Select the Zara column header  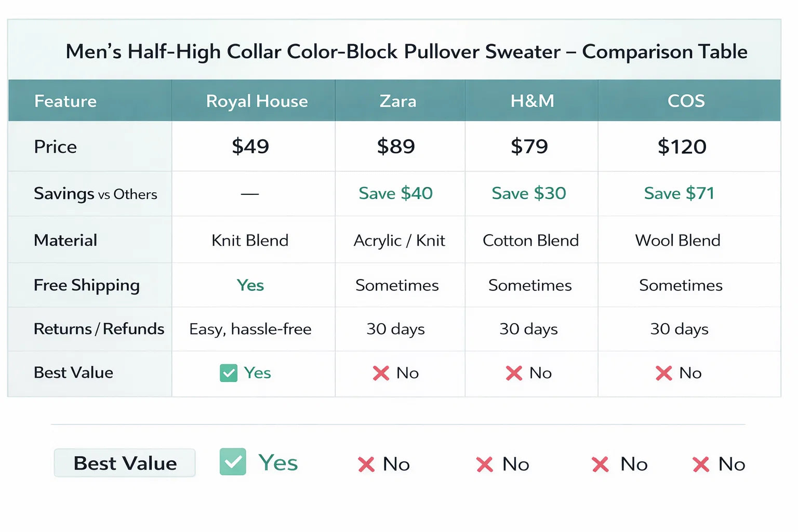coord(398,101)
